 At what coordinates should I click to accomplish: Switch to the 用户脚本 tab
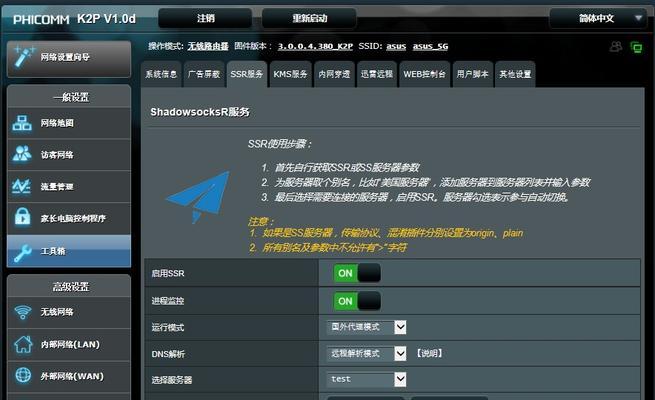coord(472,74)
